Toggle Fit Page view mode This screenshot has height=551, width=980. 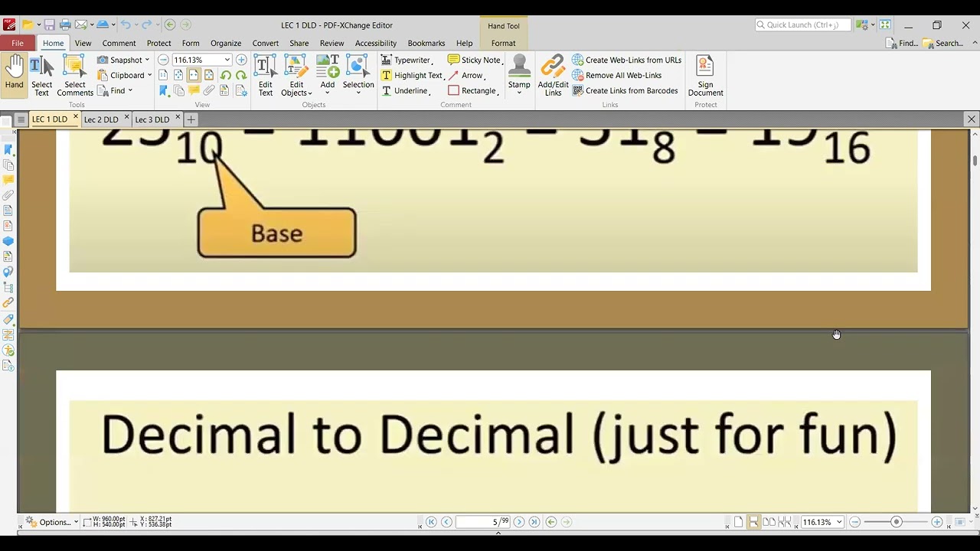point(178,75)
